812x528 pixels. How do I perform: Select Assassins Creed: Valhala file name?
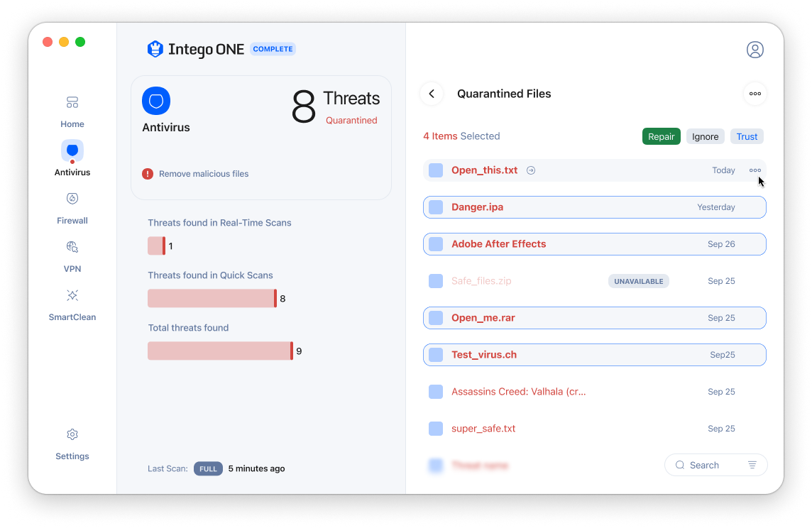tap(518, 392)
